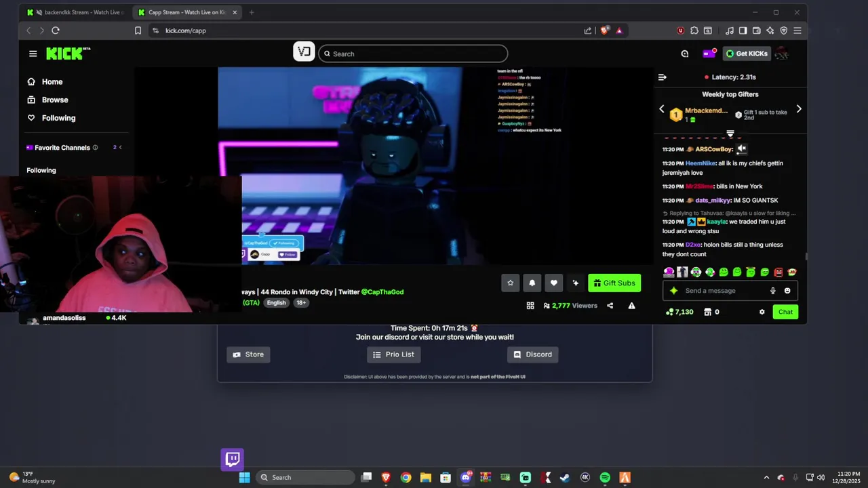
Task: Open Spotify from the taskbar
Action: tap(605, 478)
